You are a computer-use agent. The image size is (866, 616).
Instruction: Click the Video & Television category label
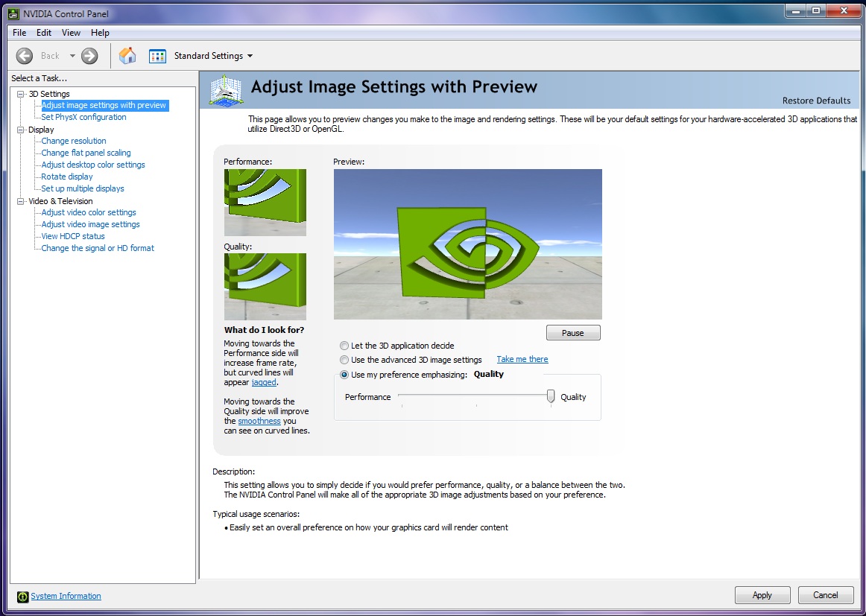point(61,201)
